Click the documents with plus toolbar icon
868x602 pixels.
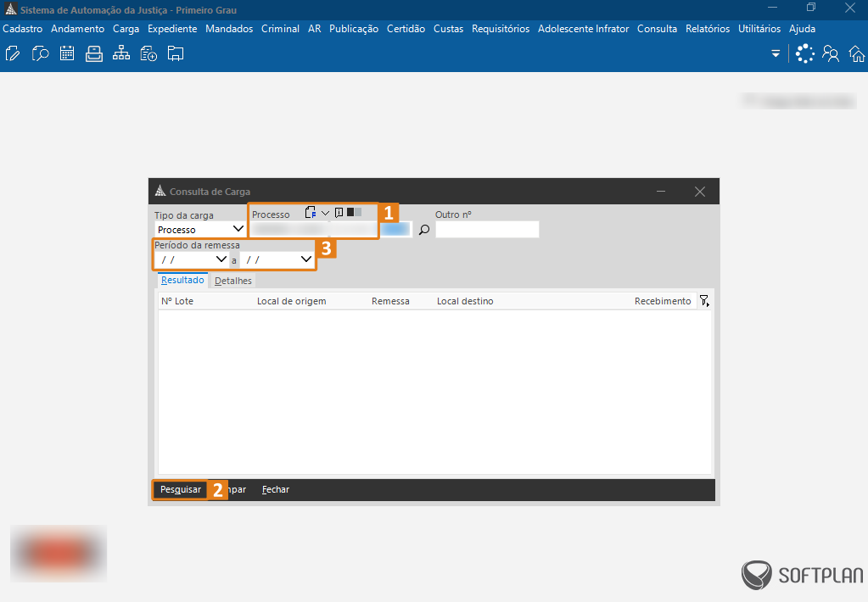point(148,54)
